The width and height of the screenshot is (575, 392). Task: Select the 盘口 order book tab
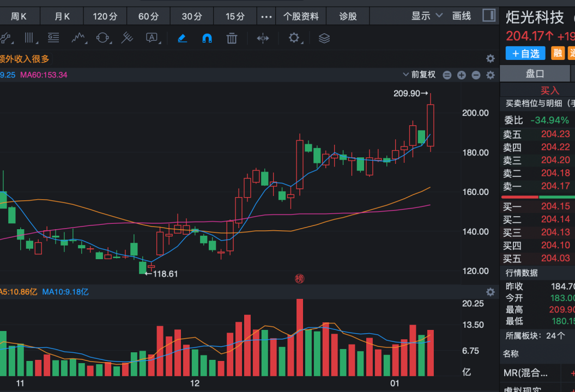pyautogui.click(x=535, y=73)
